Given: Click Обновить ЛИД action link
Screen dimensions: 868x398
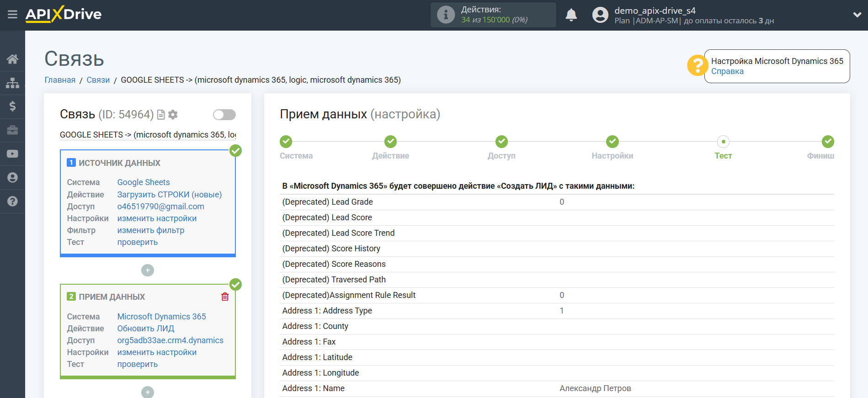Looking at the screenshot, I should pyautogui.click(x=146, y=329).
